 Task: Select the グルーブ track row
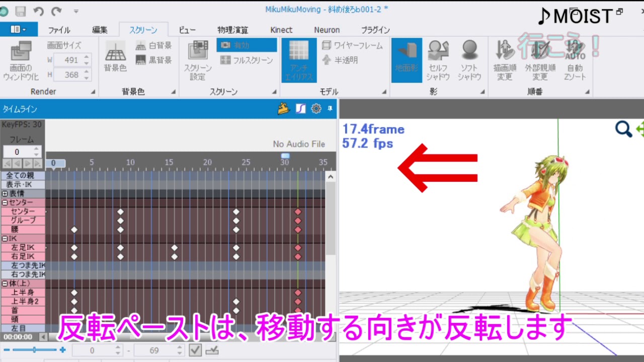coord(23,221)
